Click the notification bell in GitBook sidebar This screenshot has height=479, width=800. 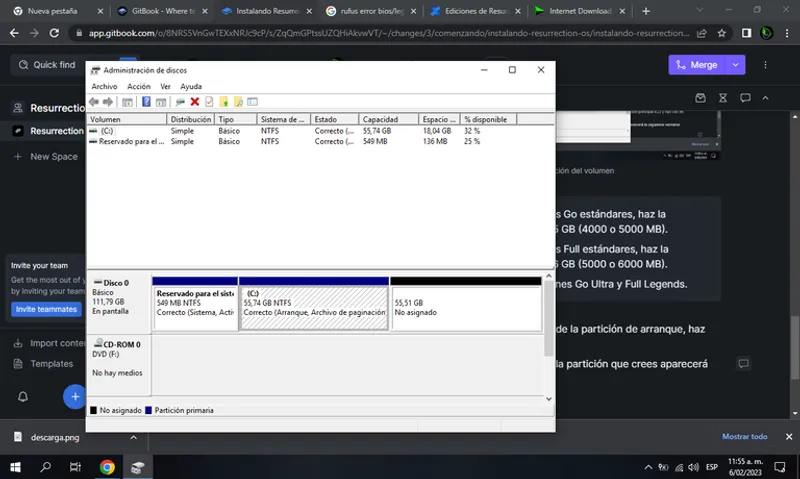tap(23, 397)
